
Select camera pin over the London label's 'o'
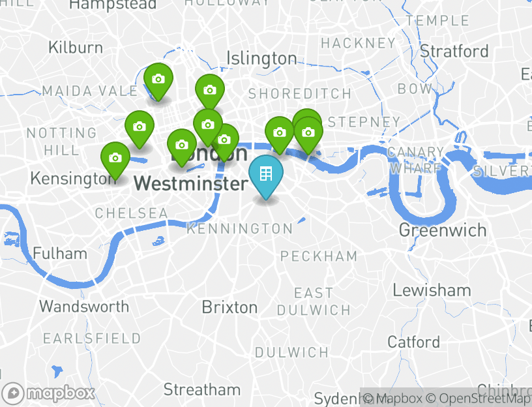click(224, 142)
